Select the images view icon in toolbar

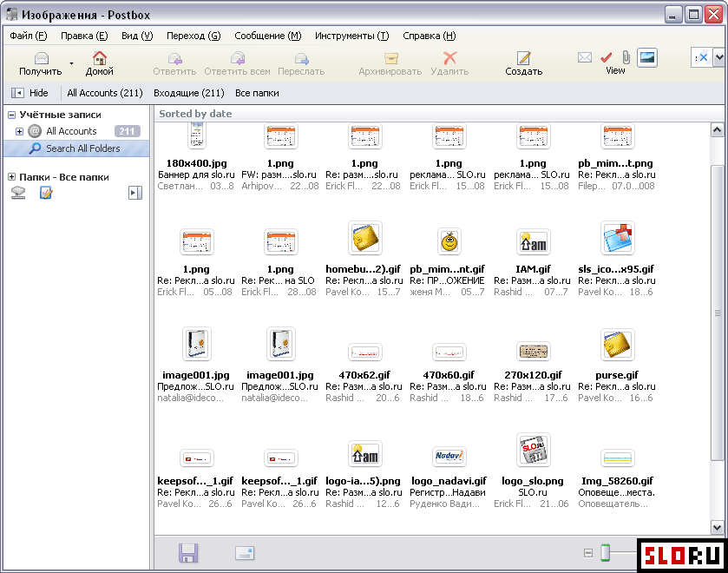(646, 57)
